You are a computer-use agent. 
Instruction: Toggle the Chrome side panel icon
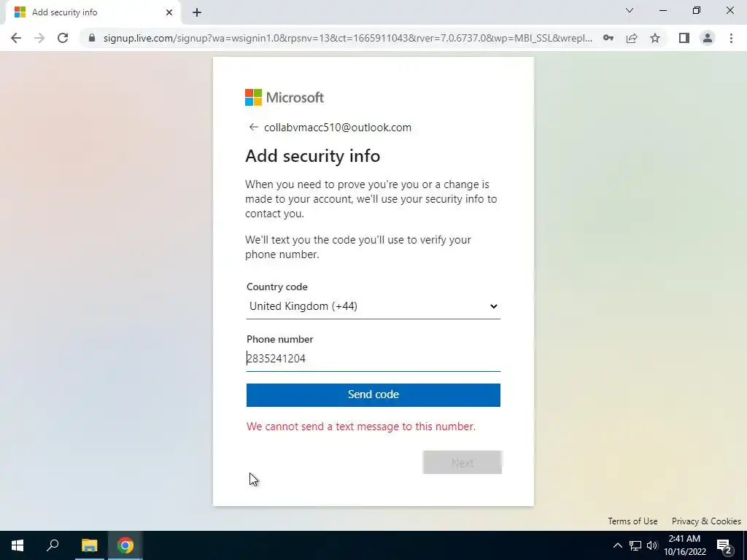[684, 38]
